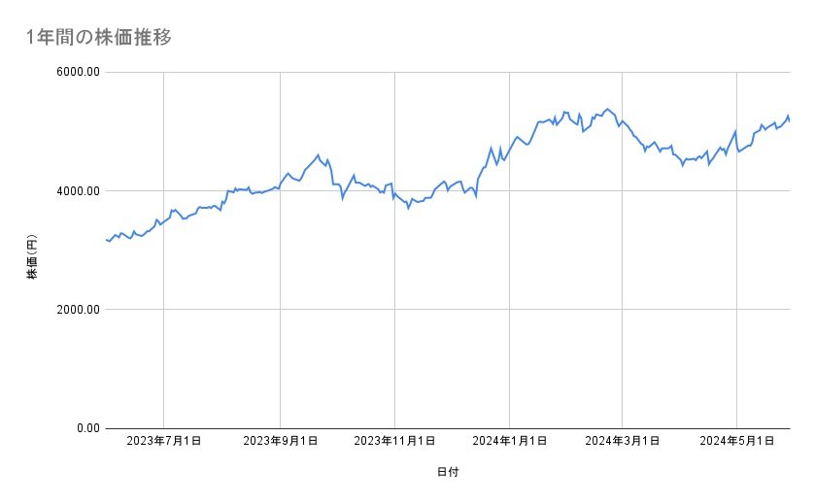Click the line's low point in early April 2024
The height and width of the screenshot is (504, 815).
[x=683, y=165]
